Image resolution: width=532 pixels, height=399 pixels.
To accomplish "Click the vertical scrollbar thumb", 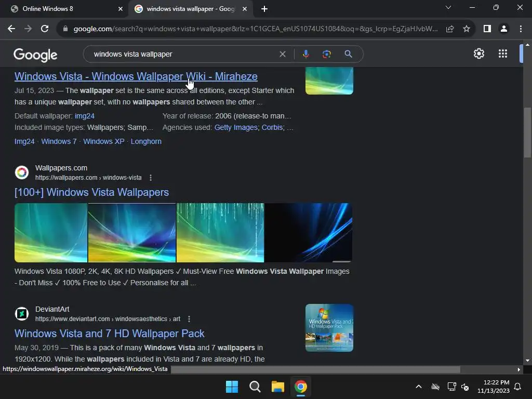I will 527,132.
